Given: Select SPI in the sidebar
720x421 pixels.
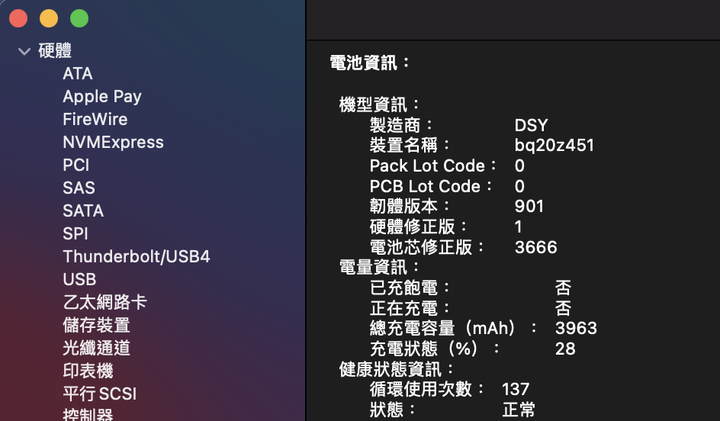Looking at the screenshot, I should (x=75, y=233).
